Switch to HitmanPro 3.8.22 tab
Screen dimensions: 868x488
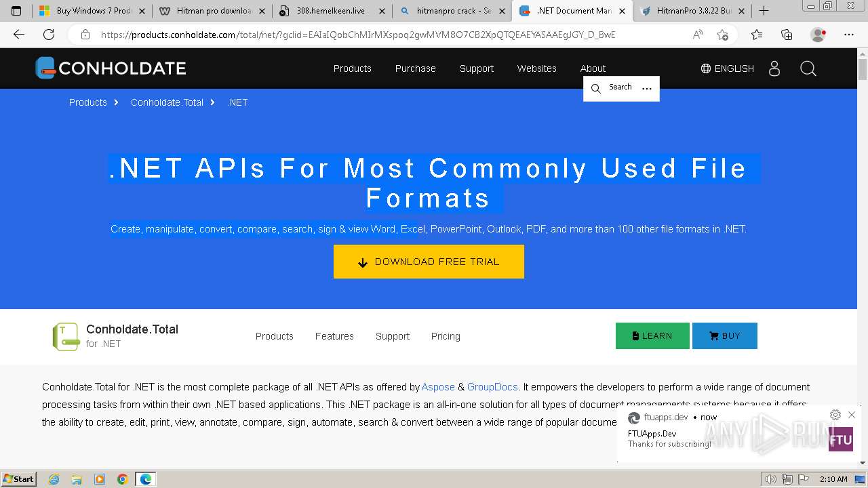pyautogui.click(x=693, y=11)
